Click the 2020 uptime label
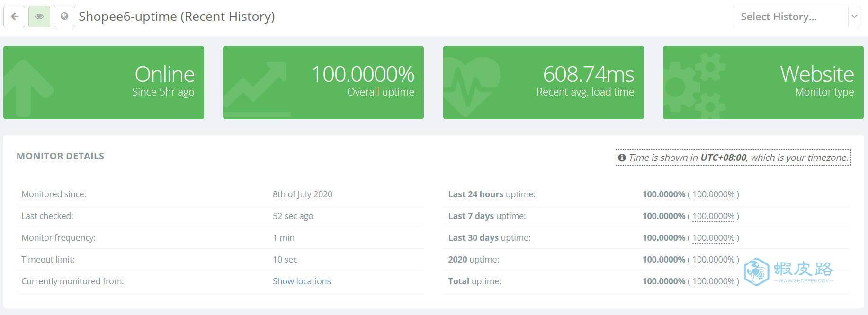The height and width of the screenshot is (315, 868). click(474, 259)
